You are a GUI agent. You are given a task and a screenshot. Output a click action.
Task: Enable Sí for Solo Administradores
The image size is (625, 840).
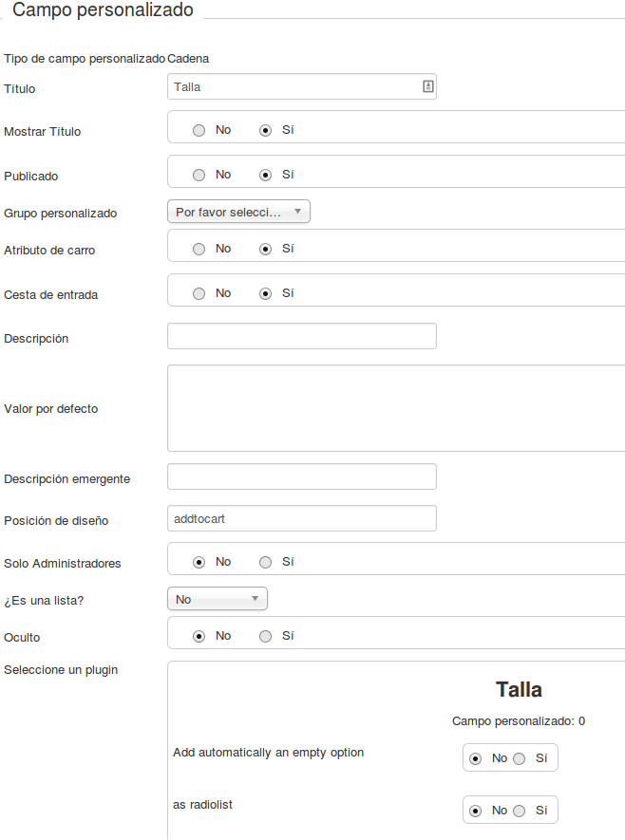coord(265,562)
